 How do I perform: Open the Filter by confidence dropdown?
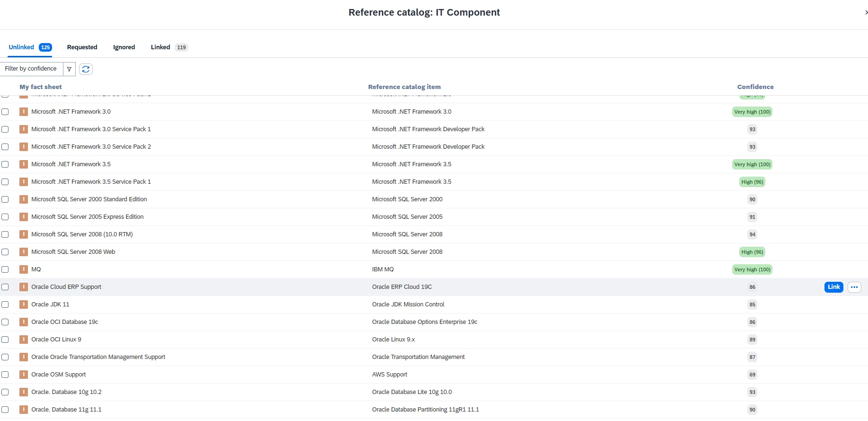(31, 69)
